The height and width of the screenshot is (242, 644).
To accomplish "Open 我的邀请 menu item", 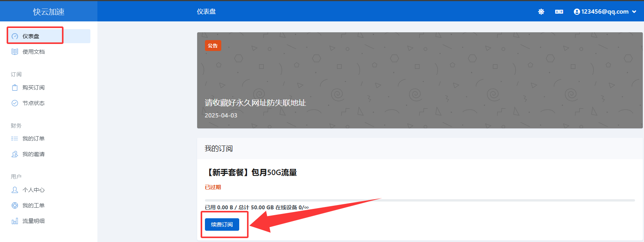I will coord(49,154).
